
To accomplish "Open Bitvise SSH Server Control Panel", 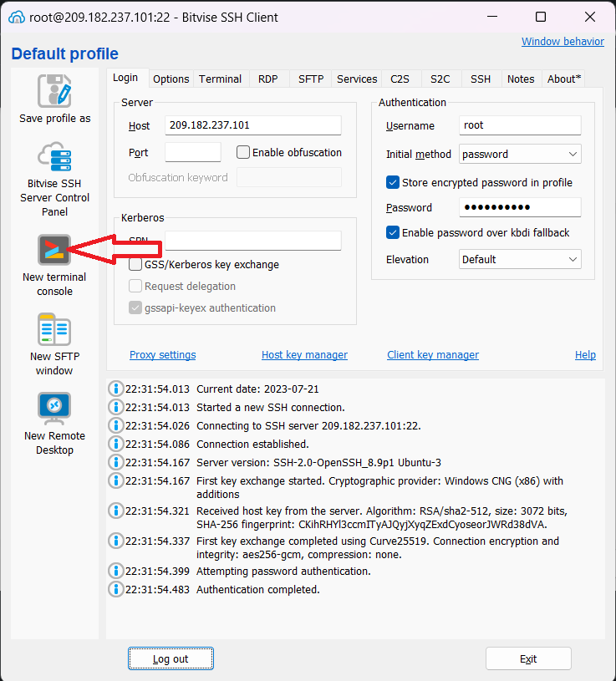I will pos(54,158).
